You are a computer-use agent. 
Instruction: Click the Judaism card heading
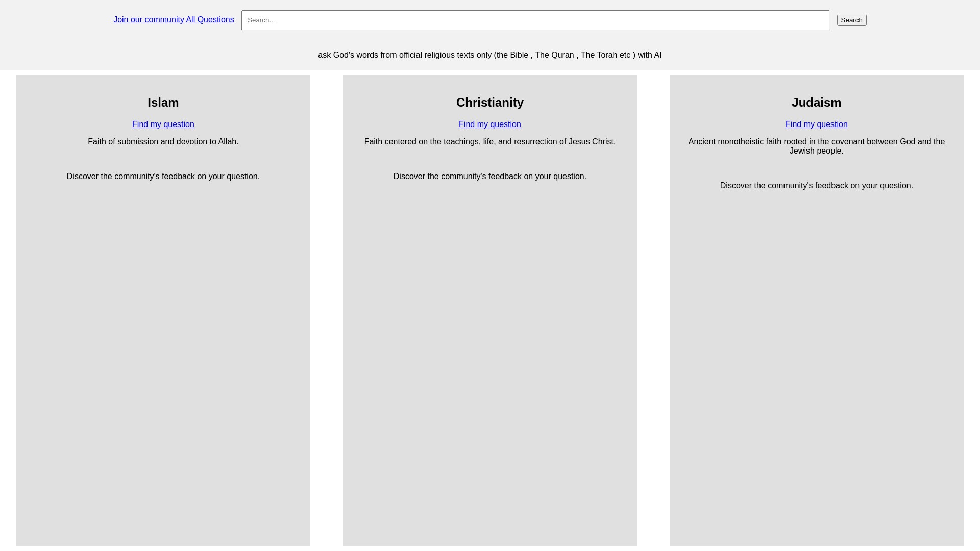pos(816,103)
